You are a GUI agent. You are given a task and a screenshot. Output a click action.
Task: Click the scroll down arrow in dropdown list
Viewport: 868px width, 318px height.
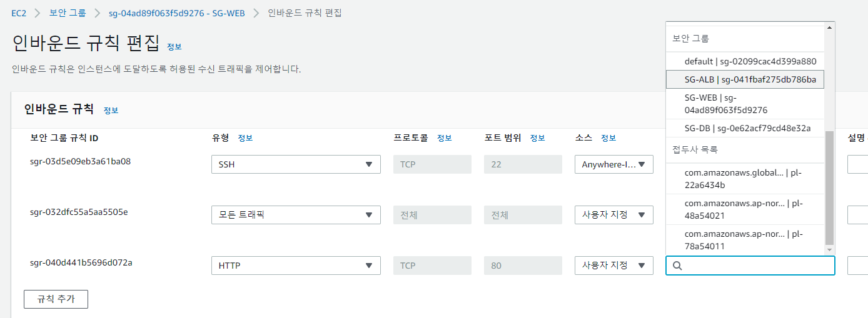pos(830,249)
